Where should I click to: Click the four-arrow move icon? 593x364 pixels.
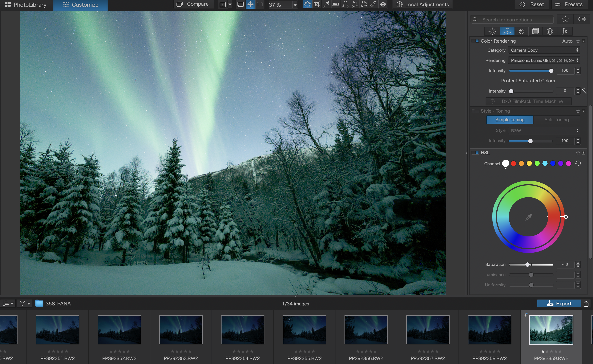click(x=250, y=4)
